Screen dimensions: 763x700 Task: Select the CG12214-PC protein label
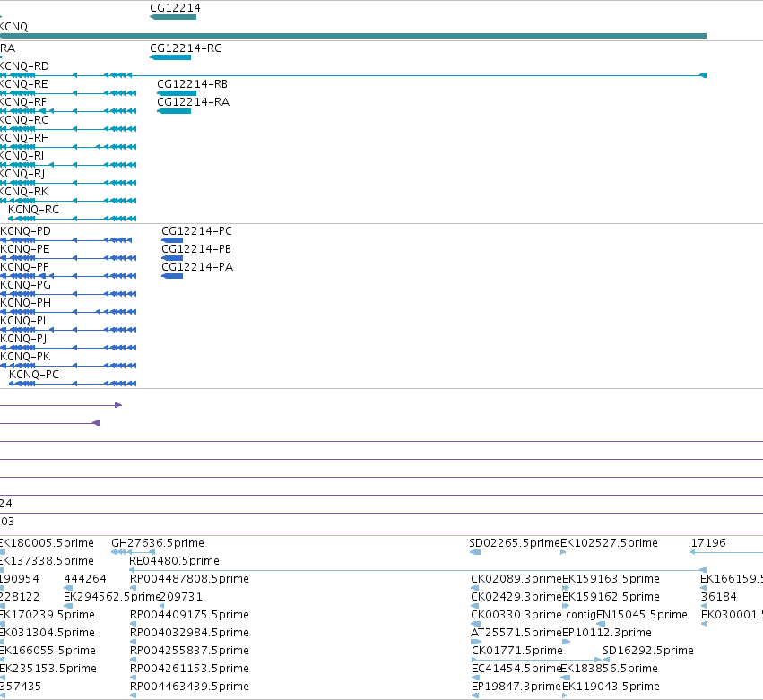coord(196,231)
